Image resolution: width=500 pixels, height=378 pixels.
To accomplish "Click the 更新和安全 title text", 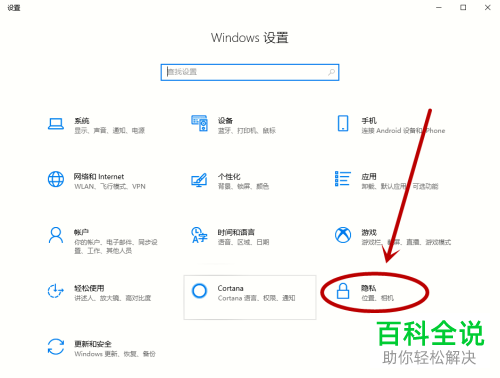I will click(x=93, y=344).
